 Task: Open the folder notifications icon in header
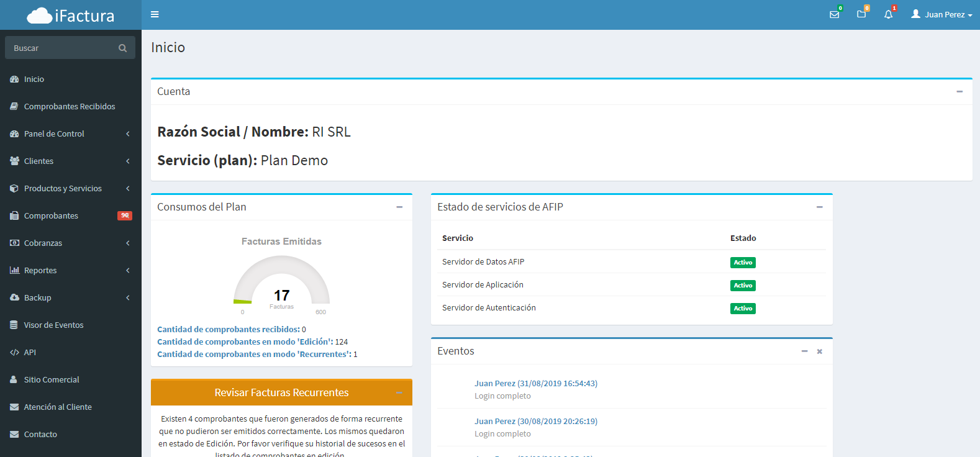pyautogui.click(x=861, y=14)
